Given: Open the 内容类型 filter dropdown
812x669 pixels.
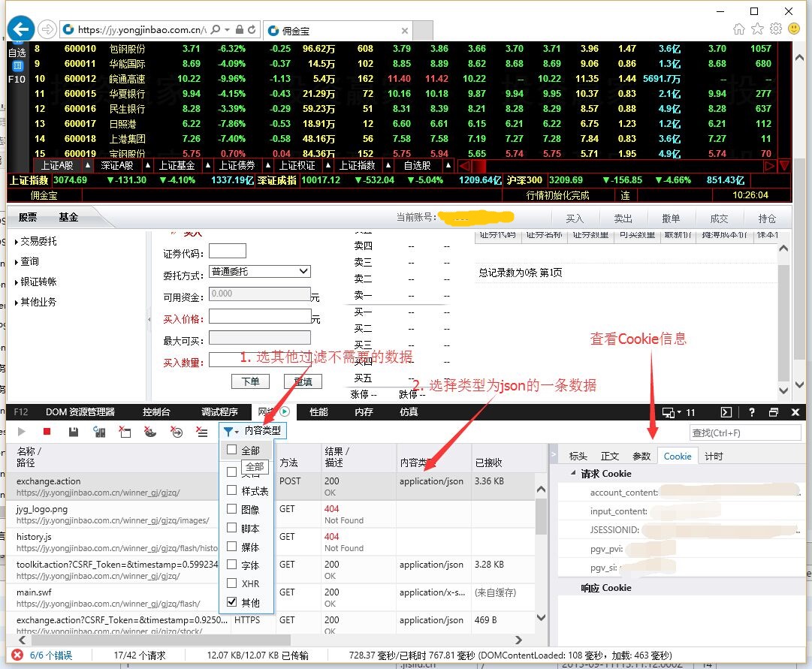Looking at the screenshot, I should 254,431.
